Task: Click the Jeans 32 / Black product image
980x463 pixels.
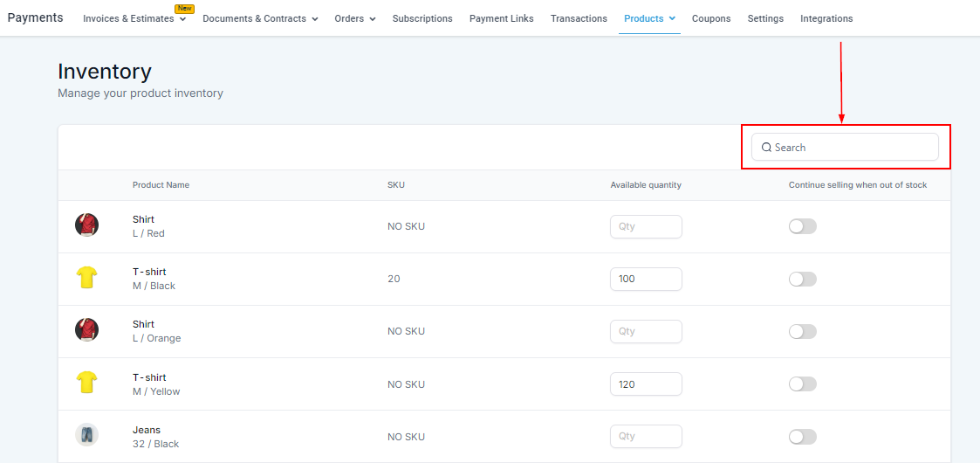Action: click(x=87, y=434)
